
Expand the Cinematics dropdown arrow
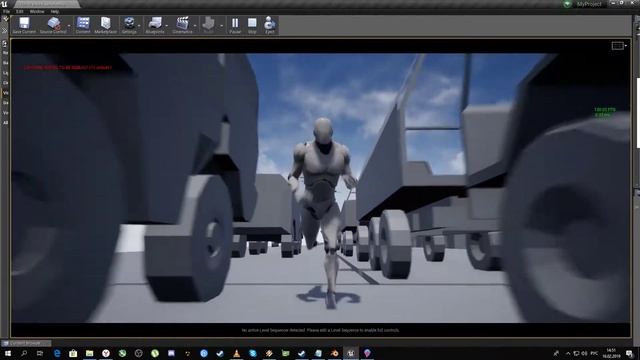pos(195,26)
